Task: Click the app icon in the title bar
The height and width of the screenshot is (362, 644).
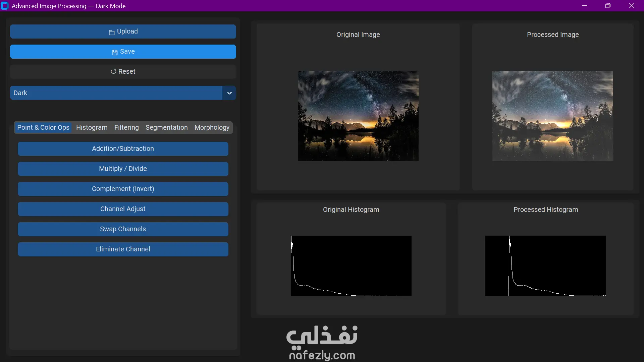Action: [5, 6]
